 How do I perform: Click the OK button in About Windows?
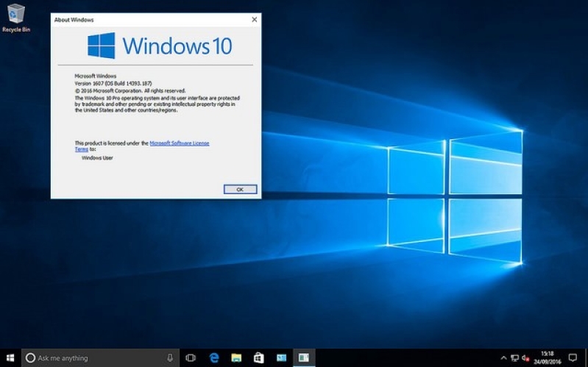click(240, 189)
